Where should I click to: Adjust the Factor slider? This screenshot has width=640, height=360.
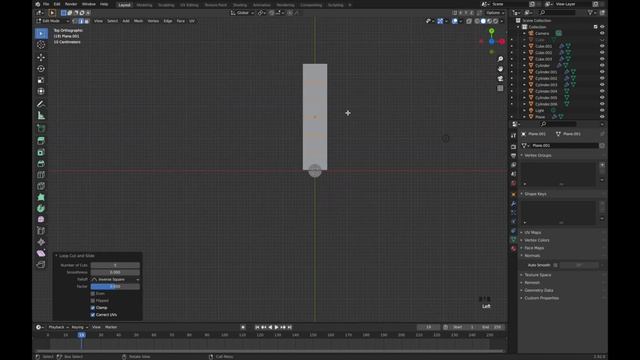(115, 287)
